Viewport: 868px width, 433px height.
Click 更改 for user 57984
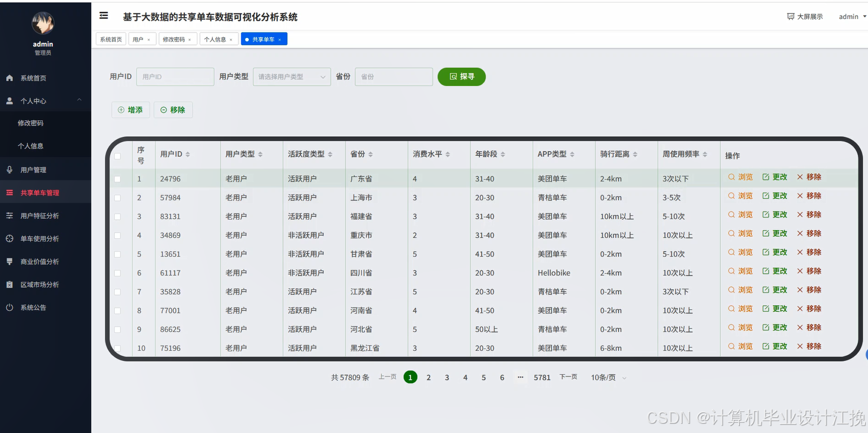(x=775, y=196)
